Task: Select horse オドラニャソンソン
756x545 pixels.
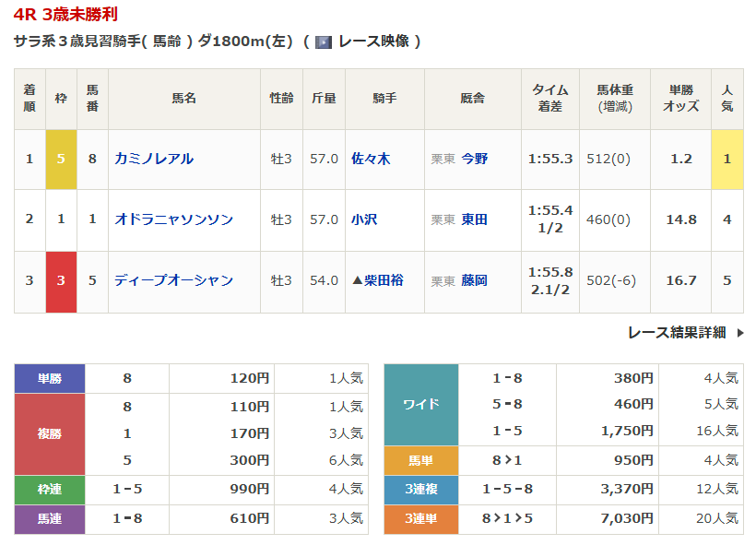Action: pos(173,219)
